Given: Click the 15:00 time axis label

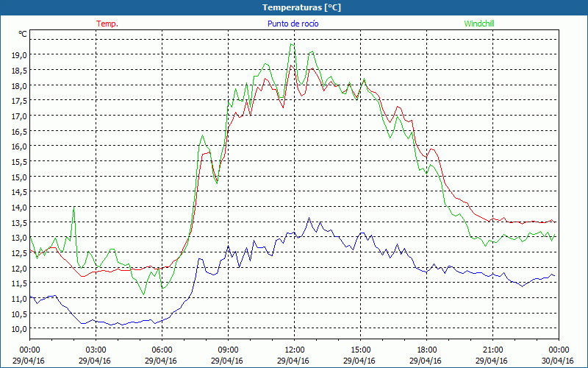Looking at the screenshot, I should [x=360, y=350].
